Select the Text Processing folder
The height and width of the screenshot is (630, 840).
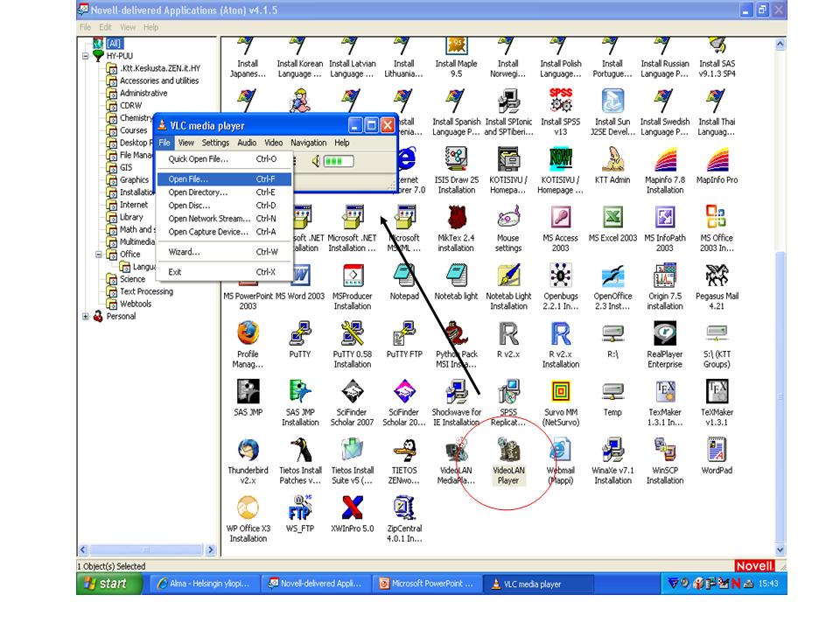146,292
